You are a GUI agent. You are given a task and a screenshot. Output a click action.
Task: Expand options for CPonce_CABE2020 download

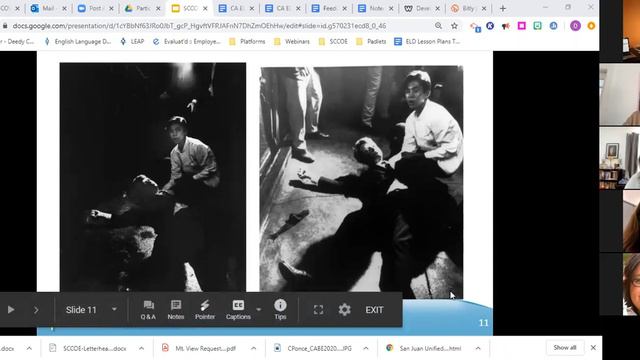(x=366, y=348)
